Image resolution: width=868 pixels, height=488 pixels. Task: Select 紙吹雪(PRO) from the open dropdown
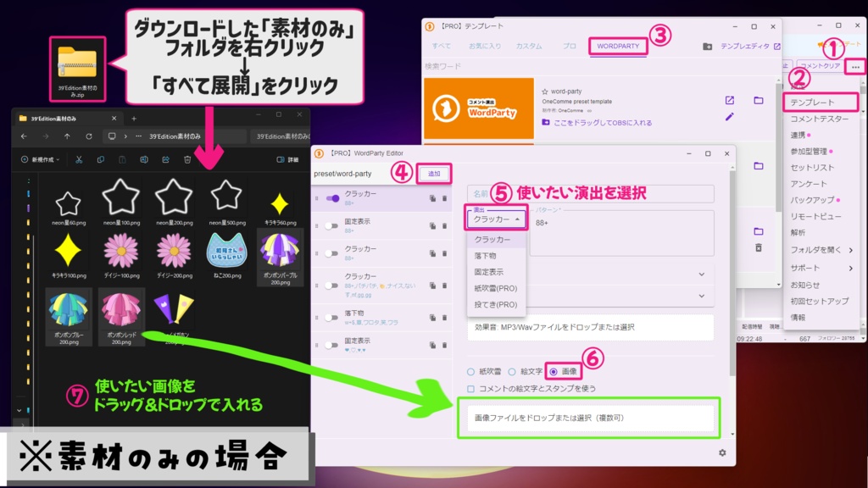pyautogui.click(x=496, y=288)
